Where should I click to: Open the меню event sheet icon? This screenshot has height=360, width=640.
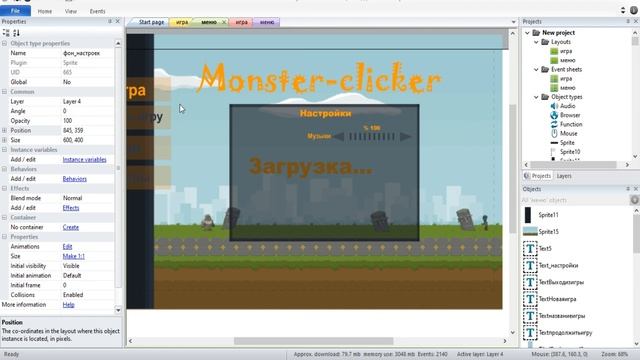(x=554, y=88)
